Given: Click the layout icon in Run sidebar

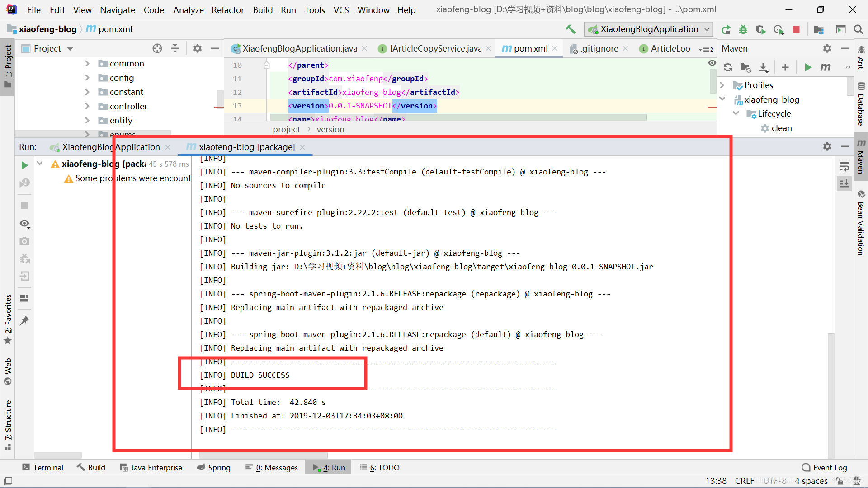Looking at the screenshot, I should point(24,298).
